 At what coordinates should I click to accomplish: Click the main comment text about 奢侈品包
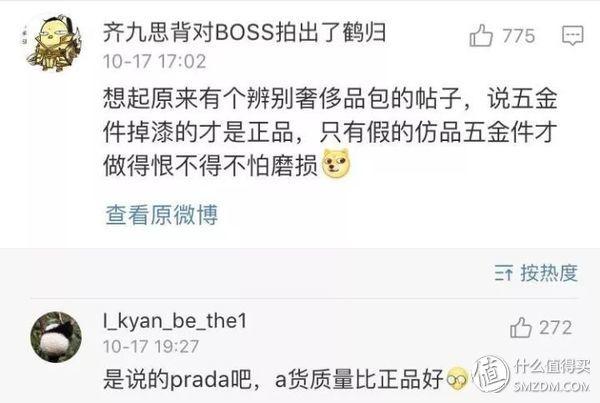[330, 132]
